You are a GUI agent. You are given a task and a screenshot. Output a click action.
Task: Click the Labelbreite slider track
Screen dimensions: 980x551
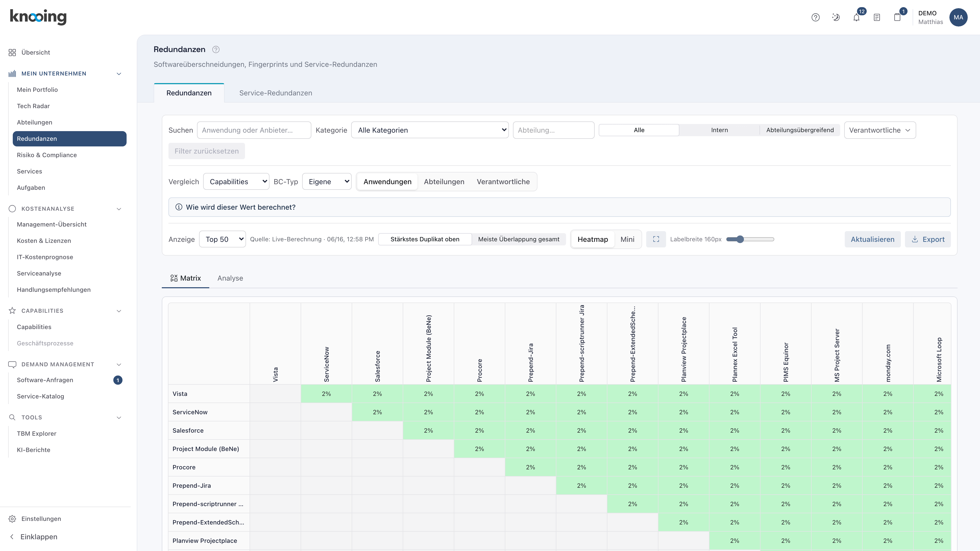[x=750, y=239]
